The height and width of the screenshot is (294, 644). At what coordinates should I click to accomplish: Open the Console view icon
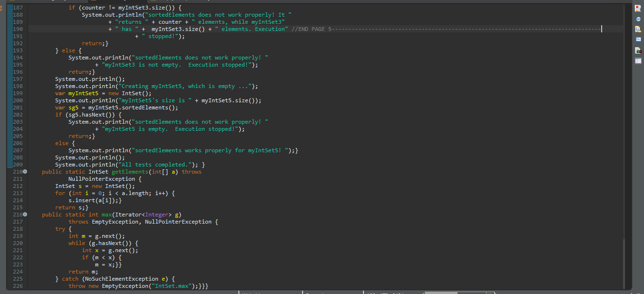638,39
